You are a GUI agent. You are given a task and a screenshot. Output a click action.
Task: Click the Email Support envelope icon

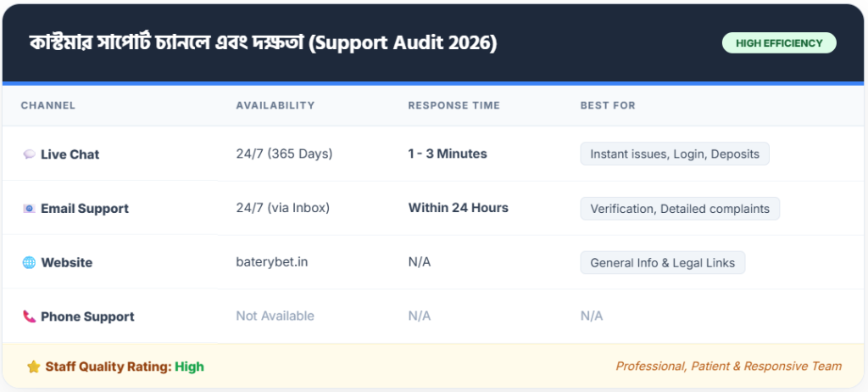(x=29, y=209)
